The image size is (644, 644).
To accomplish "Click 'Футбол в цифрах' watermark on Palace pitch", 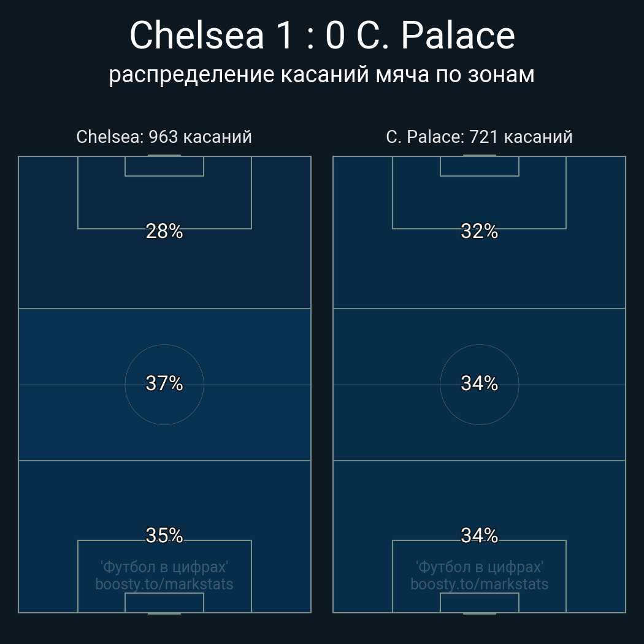I will coord(479,566).
